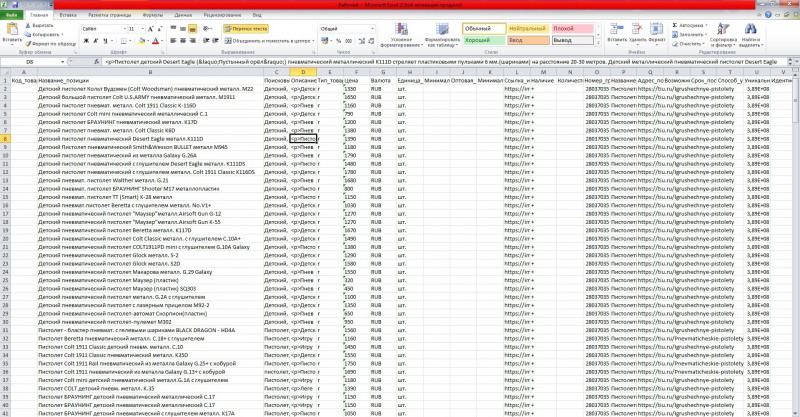Apply top vertical alignment
The image size is (800, 417).
tap(173, 29)
